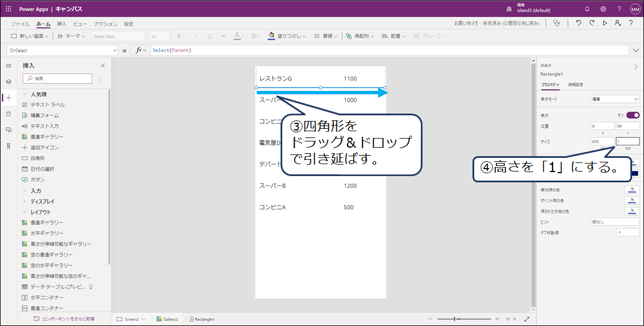644x326 pixels.
Task: Collapse the 人気順 group
Action: pyautogui.click(x=24, y=94)
